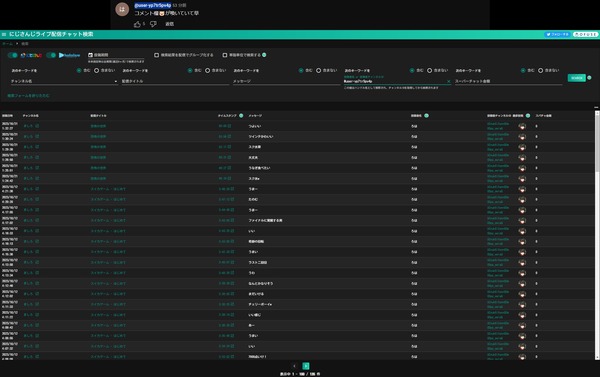Toggle the hololive search switch

(x=51, y=55)
